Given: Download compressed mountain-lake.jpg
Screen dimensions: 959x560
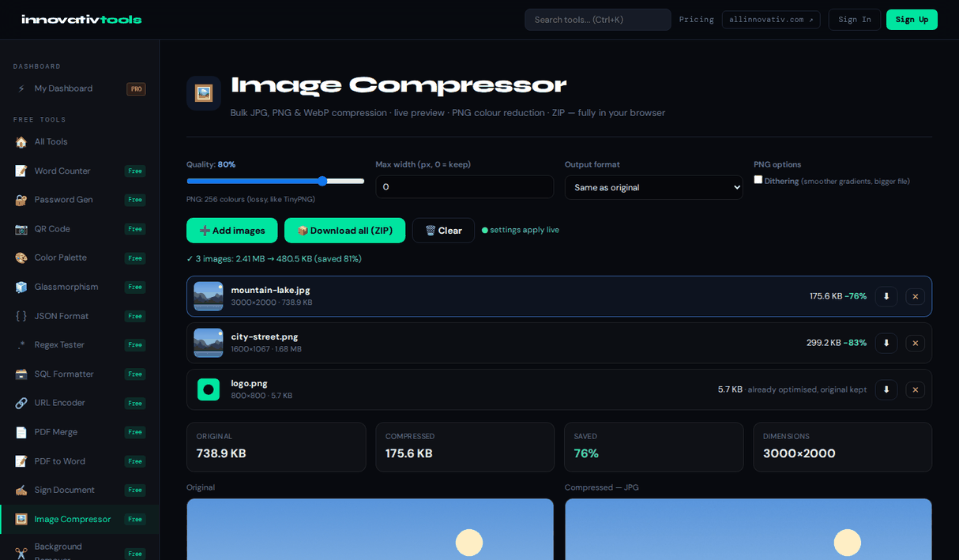Looking at the screenshot, I should pos(886,296).
